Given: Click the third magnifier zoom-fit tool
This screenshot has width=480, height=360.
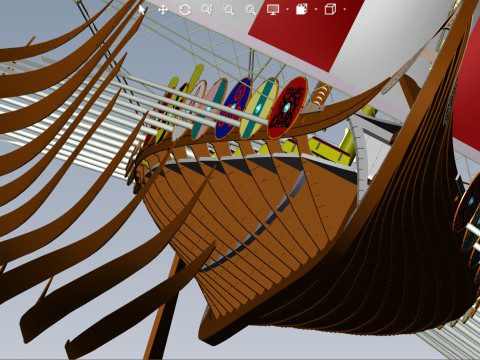Looking at the screenshot, I should [x=250, y=10].
